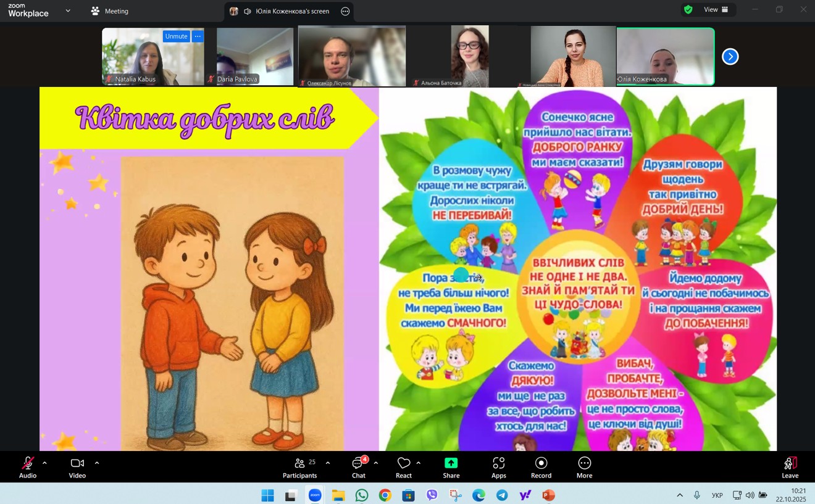The width and height of the screenshot is (815, 504).
Task: Open the Apps panel
Action: tap(498, 467)
